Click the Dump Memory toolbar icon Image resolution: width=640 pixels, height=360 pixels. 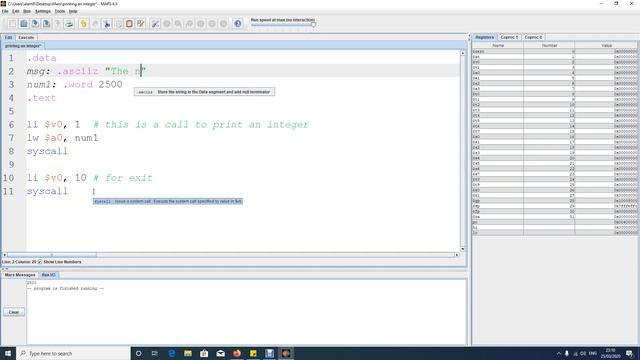pyautogui.click(x=58, y=24)
